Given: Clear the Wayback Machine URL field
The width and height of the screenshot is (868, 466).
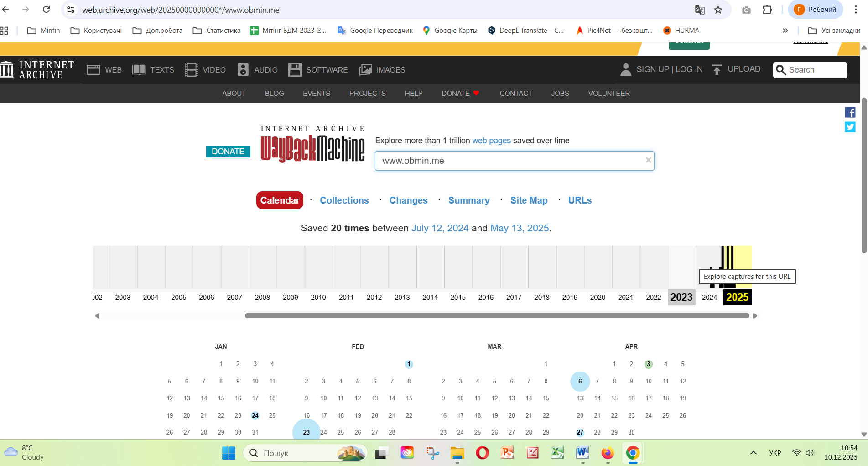Looking at the screenshot, I should coord(648,160).
